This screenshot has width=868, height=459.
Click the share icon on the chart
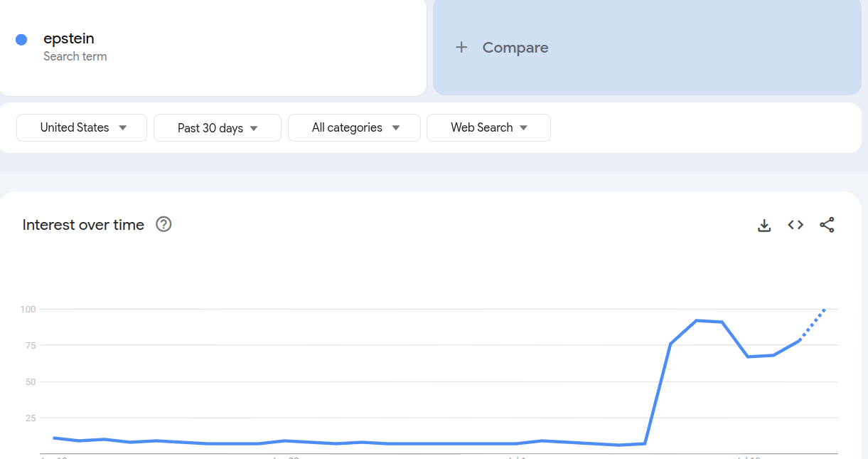(x=827, y=225)
